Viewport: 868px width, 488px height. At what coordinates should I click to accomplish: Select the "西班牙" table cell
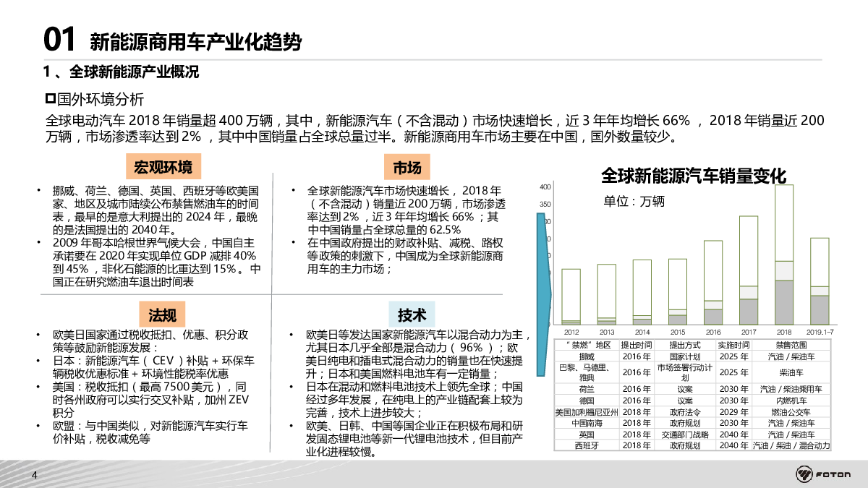[x=587, y=446]
